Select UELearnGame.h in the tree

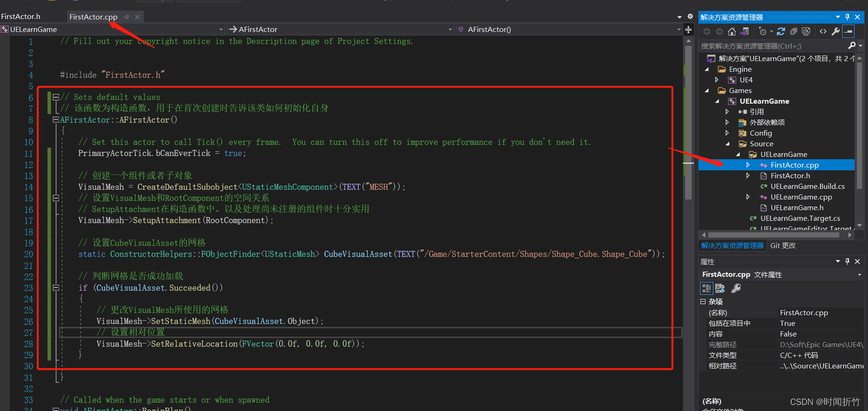point(797,208)
